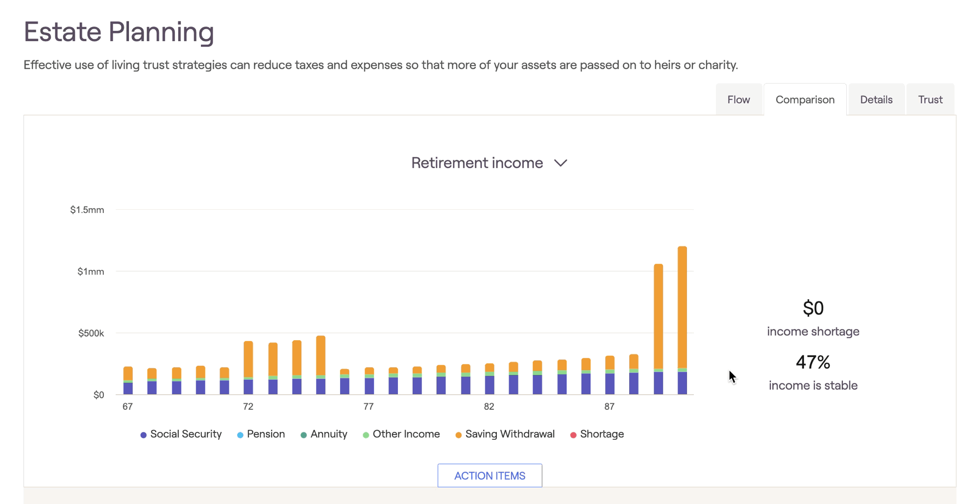Click the chevron beside Retirement income
The width and height of the screenshot is (980, 504).
click(x=561, y=163)
